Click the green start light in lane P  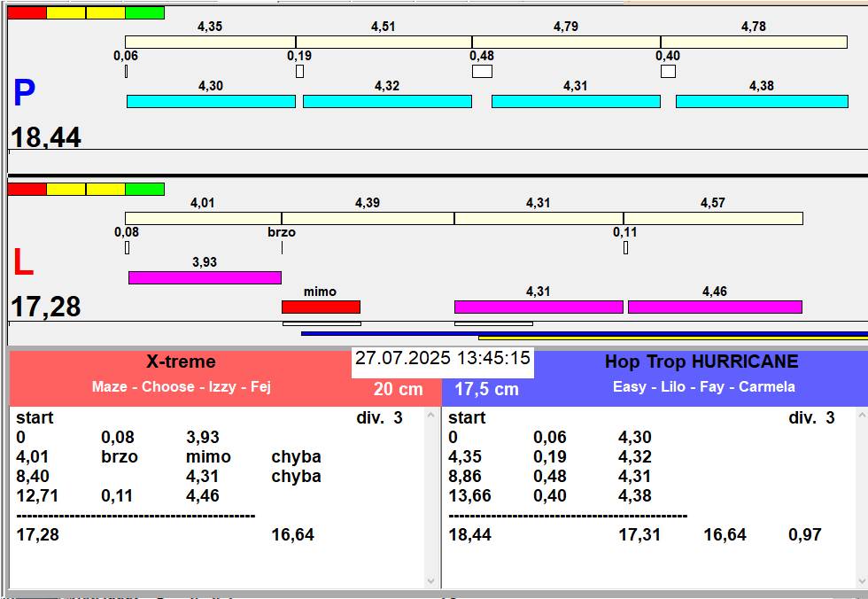click(144, 13)
